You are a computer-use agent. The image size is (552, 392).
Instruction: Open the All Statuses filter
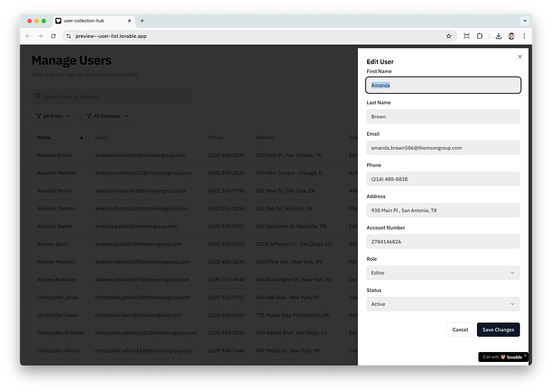tap(107, 115)
